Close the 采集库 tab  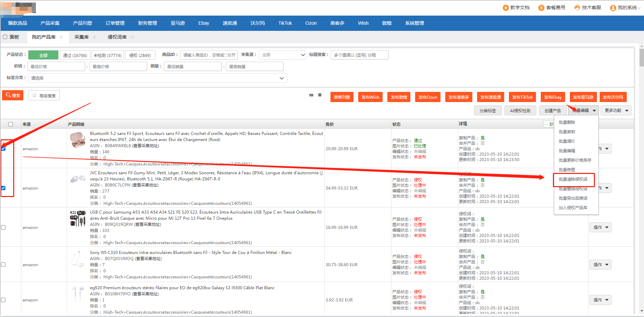(x=94, y=37)
